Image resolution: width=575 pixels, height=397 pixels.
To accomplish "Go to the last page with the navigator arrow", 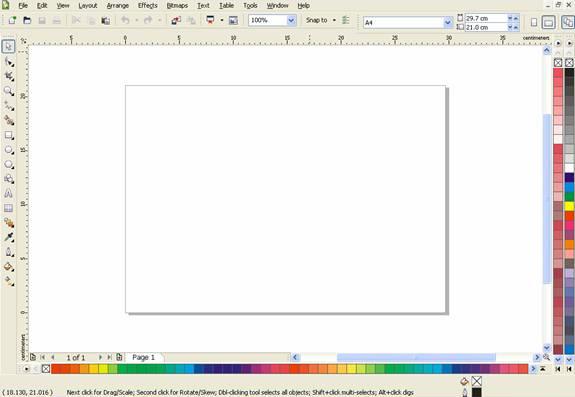I will tap(109, 357).
